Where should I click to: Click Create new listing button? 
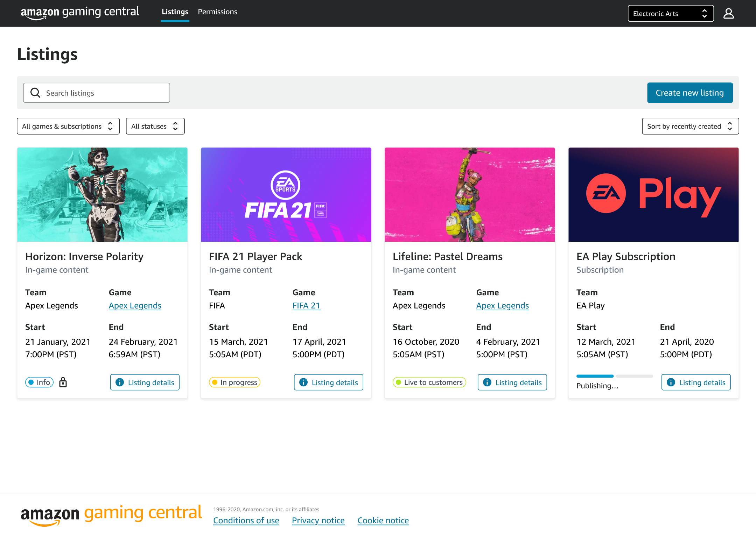click(690, 93)
